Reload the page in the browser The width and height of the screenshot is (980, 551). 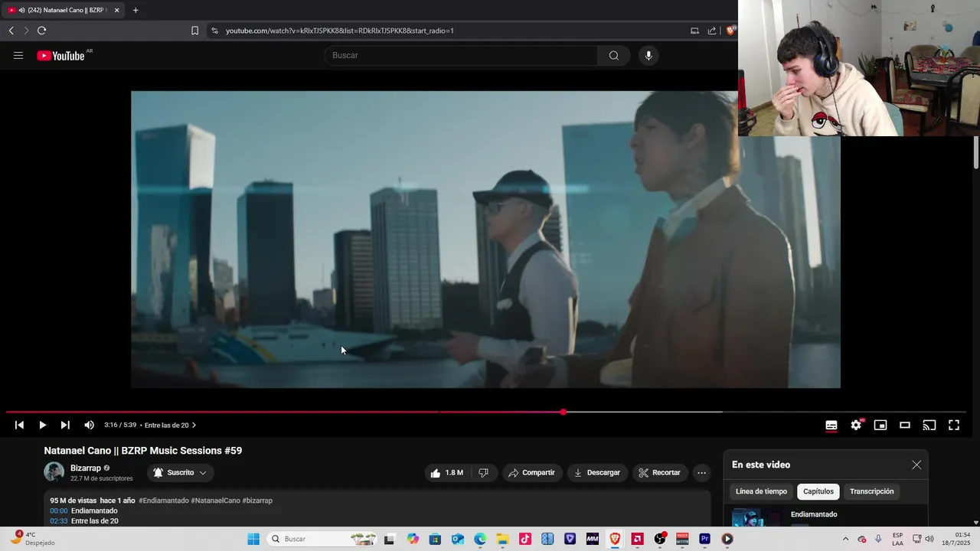(x=41, y=31)
